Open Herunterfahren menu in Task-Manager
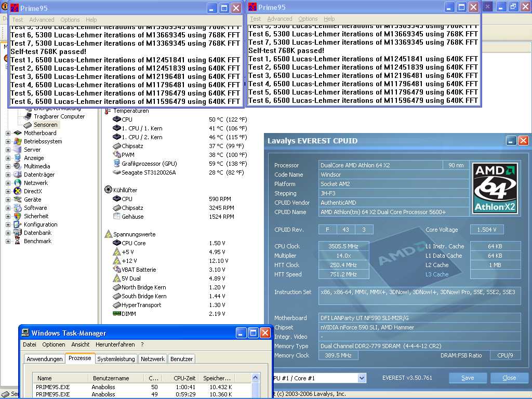This screenshot has width=532, height=399. click(x=115, y=344)
